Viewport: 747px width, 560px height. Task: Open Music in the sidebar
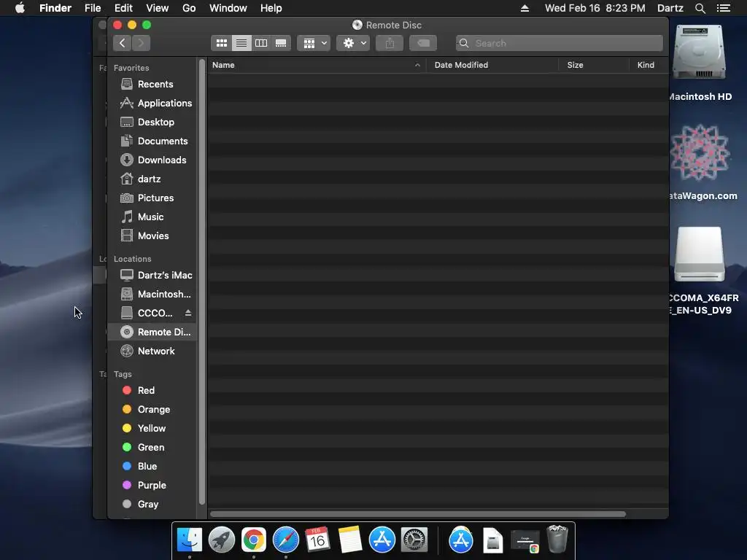tap(152, 217)
